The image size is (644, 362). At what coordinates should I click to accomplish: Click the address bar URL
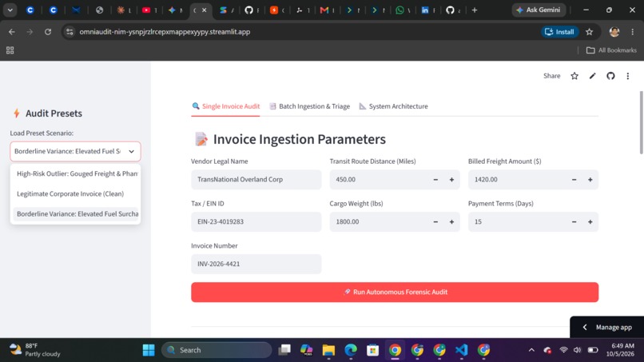165,32
